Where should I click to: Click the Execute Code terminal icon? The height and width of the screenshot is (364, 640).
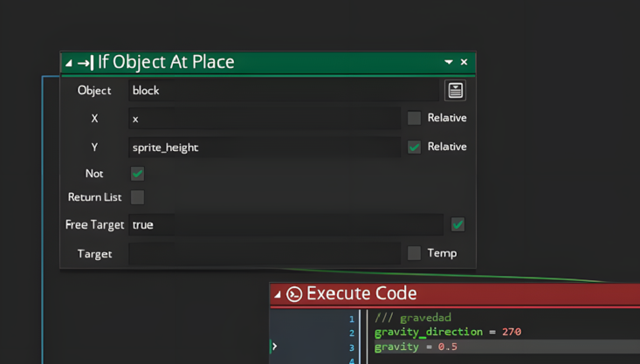pyautogui.click(x=294, y=294)
